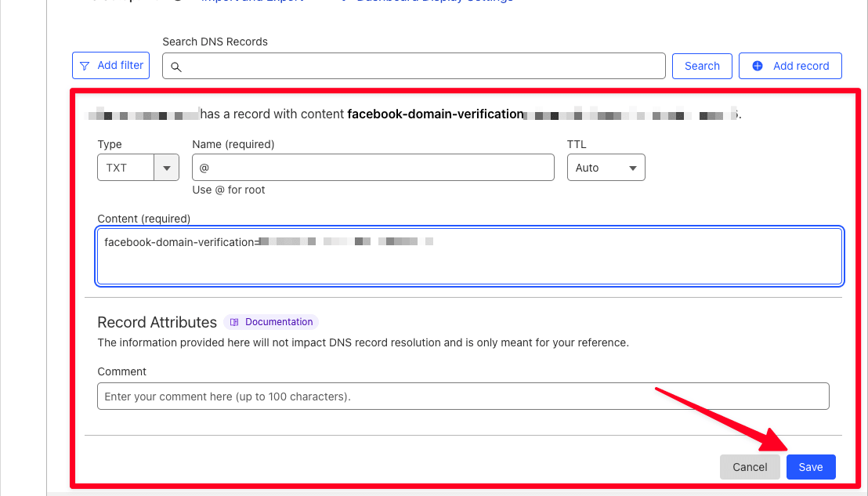The width and height of the screenshot is (868, 496).
Task: Expand the TTL Auto dropdown
Action: pyautogui.click(x=606, y=168)
